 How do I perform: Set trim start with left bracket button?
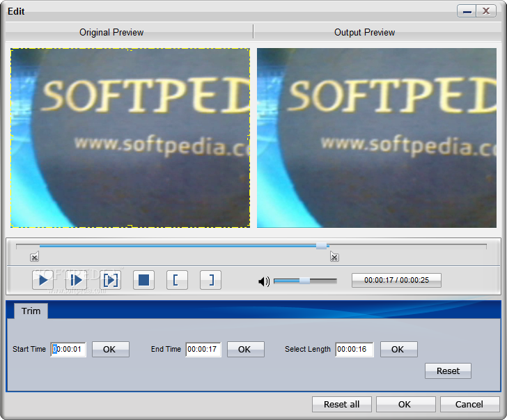click(177, 280)
